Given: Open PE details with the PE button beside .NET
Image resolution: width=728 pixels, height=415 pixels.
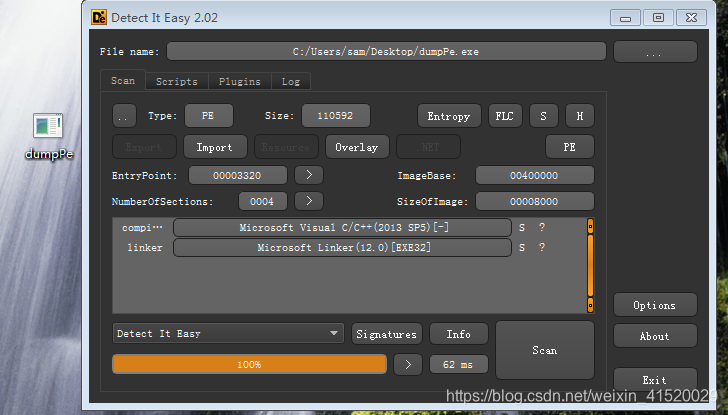Looking at the screenshot, I should tap(570, 147).
